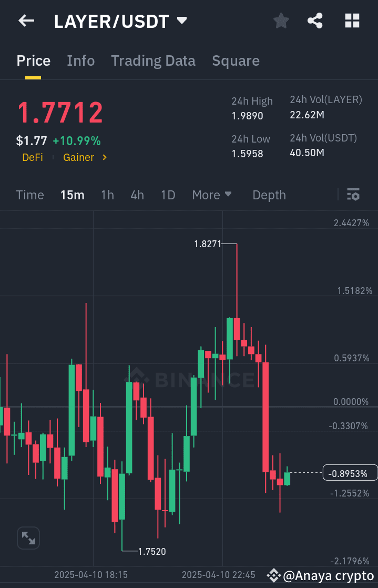Tap the current price label showing -0.8953%
Screen dimensions: 378x588
pos(350,473)
